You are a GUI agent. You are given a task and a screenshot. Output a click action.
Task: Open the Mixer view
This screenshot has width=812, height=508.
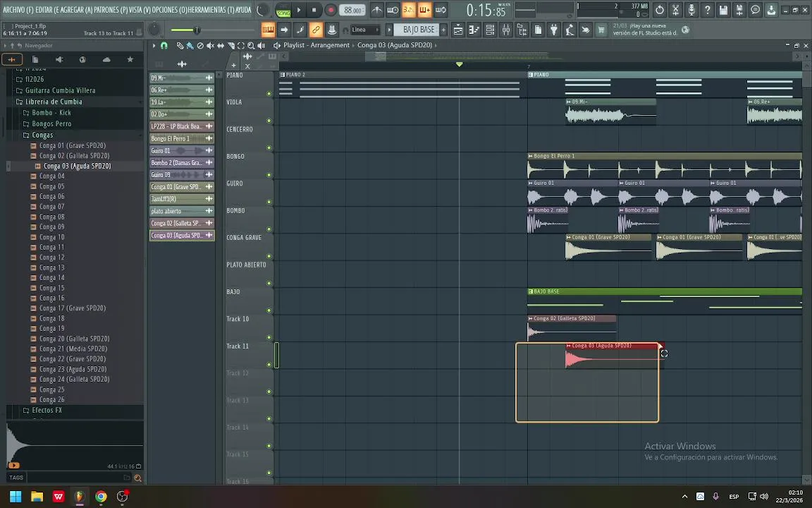[506, 30]
